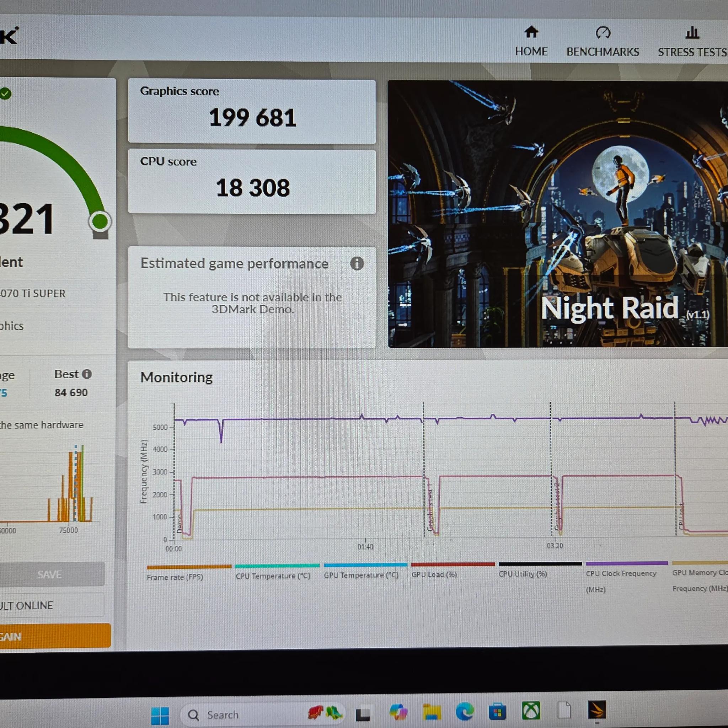Click the green dial knob on score gauge
Image resolution: width=728 pixels, height=728 pixels.
100,221
